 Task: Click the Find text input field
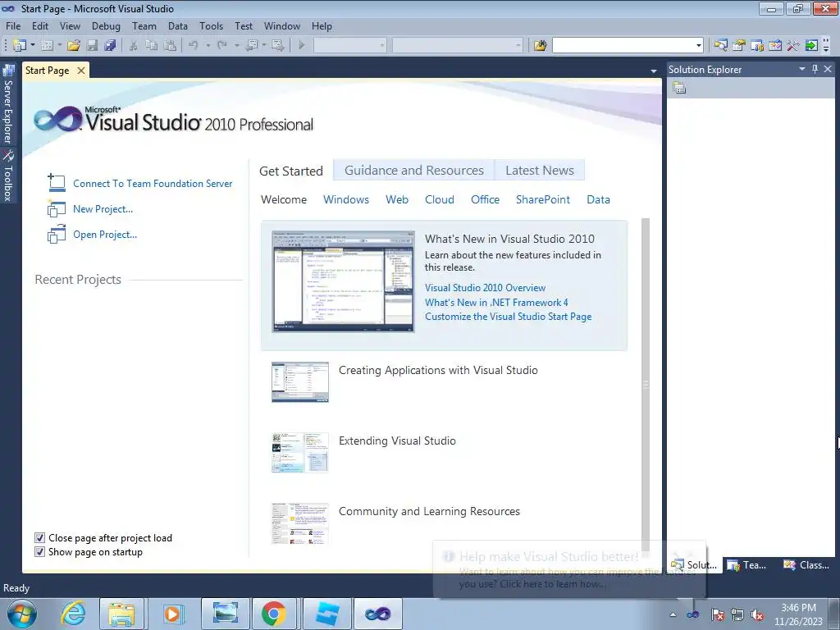(x=623, y=46)
